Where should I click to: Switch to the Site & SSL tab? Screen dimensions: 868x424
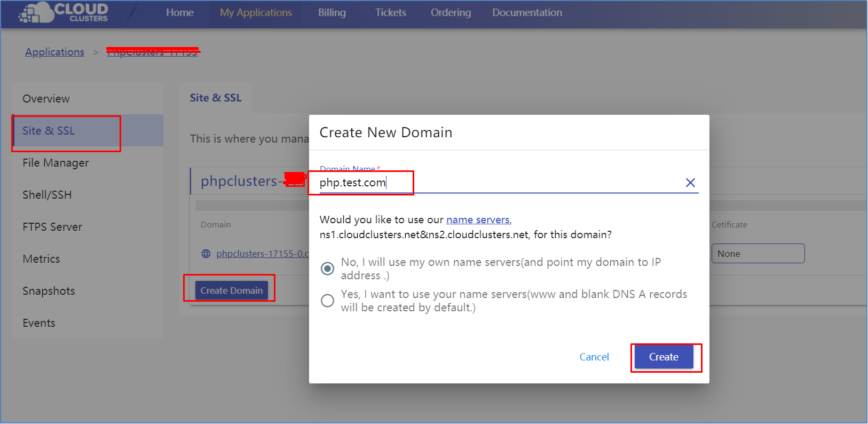tap(216, 98)
